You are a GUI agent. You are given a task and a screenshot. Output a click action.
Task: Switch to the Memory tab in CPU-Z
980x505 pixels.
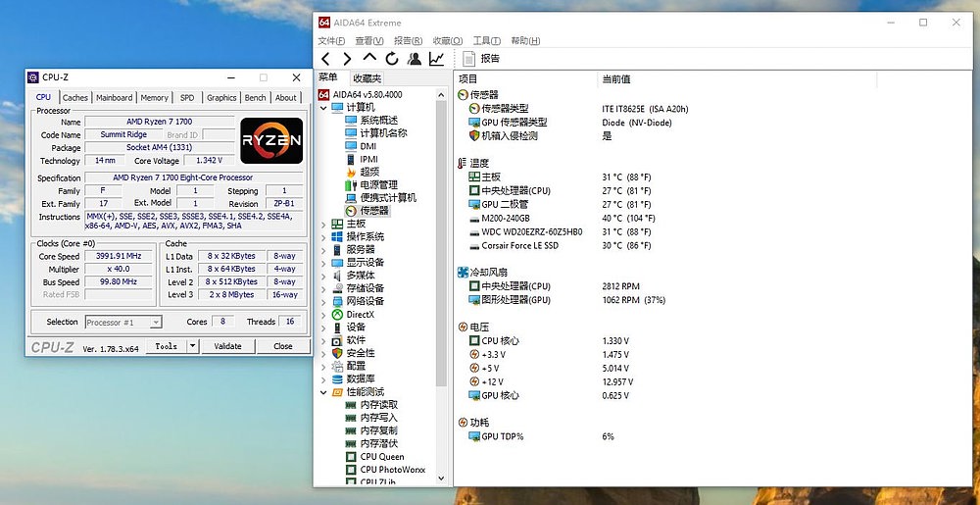(x=155, y=97)
